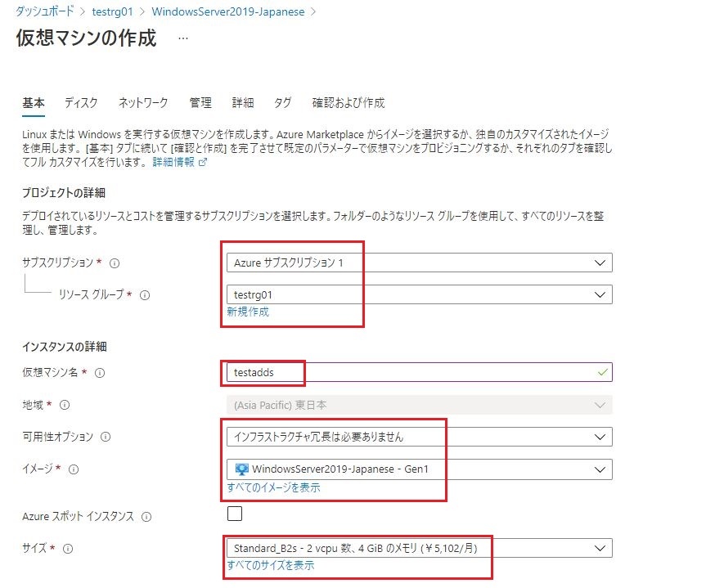Switch to the 管理 tab
715x588 pixels.
tap(200, 103)
